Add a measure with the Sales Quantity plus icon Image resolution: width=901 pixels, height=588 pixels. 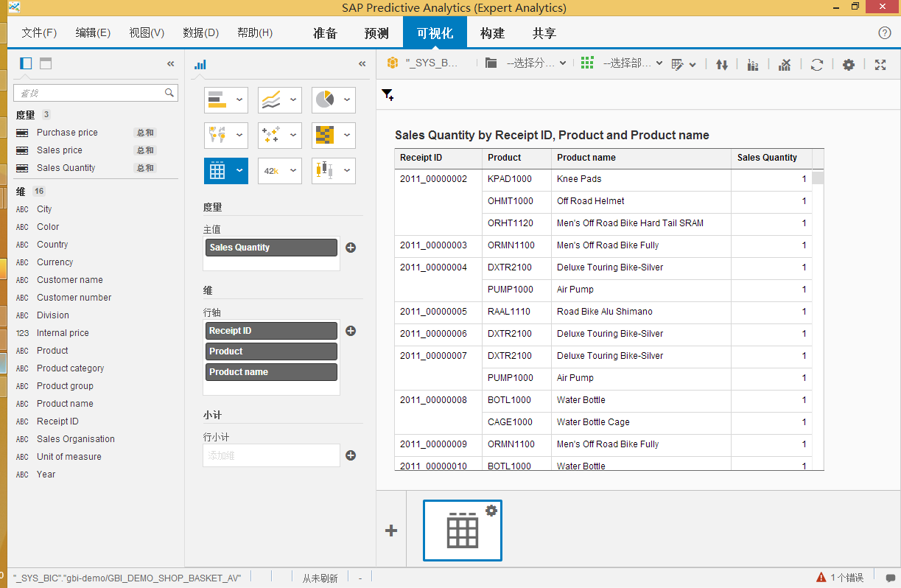click(x=351, y=248)
